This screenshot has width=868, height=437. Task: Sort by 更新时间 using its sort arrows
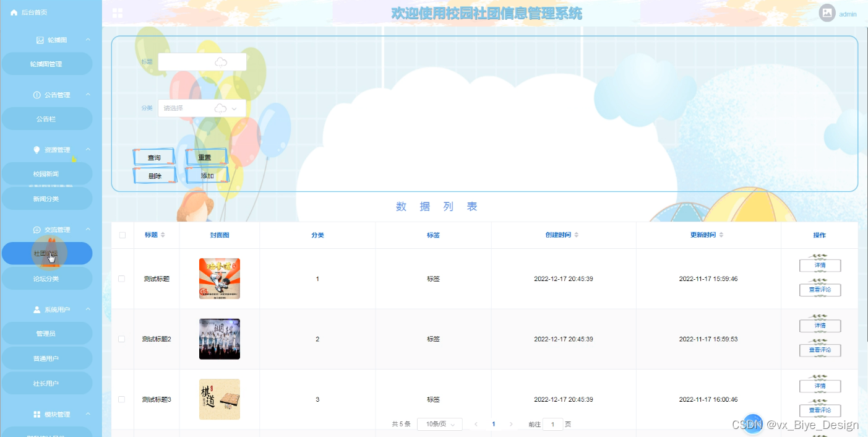coord(721,235)
